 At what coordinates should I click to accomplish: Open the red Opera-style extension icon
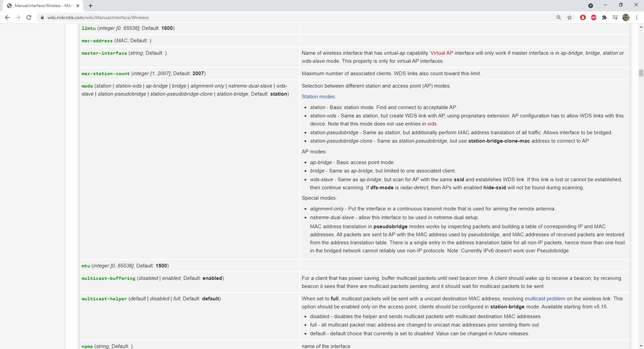click(x=583, y=17)
